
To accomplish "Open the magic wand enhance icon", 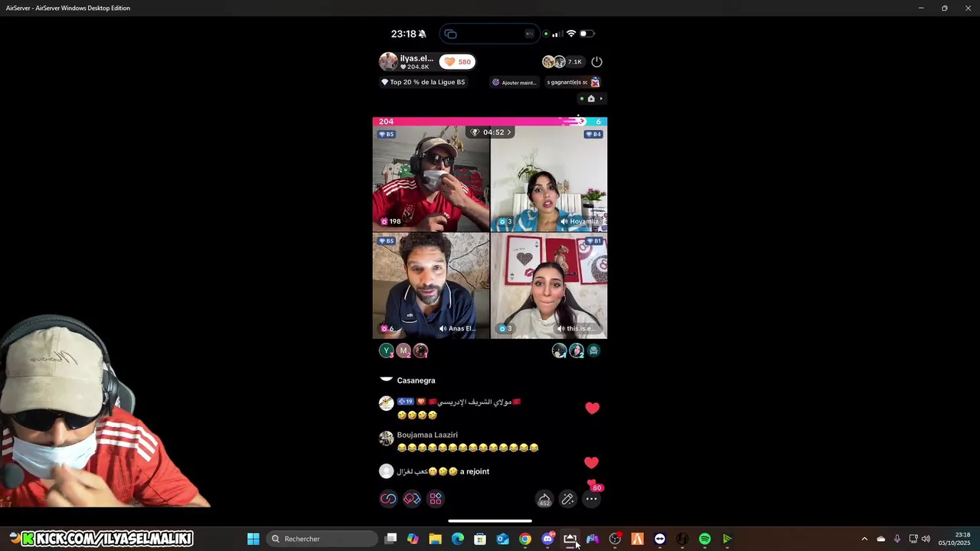I will click(567, 499).
